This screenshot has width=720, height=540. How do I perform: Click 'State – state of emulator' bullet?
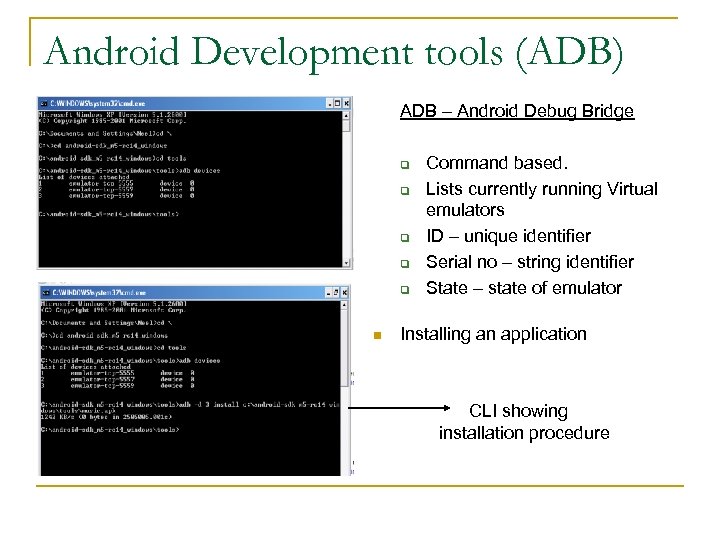(x=524, y=288)
